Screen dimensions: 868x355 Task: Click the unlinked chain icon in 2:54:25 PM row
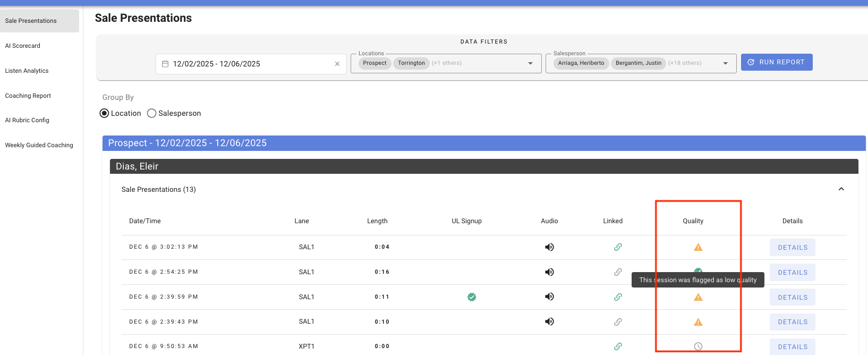[618, 272]
